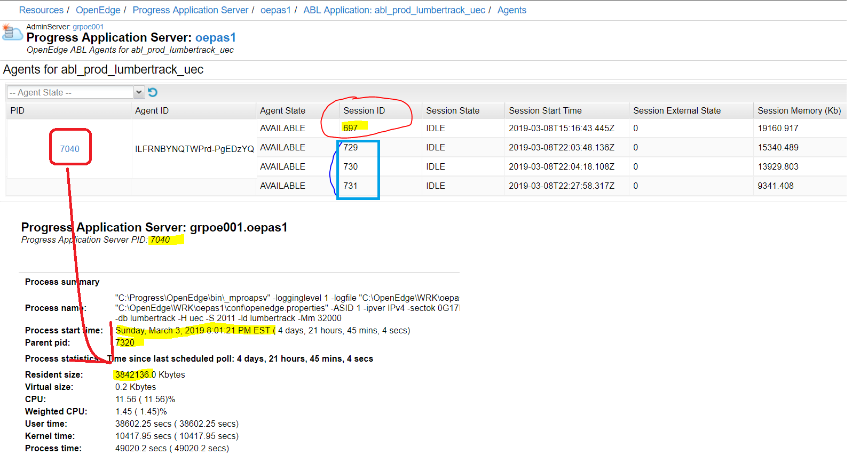Click Resident size value 3842136.0 Kbytes

tap(150, 374)
